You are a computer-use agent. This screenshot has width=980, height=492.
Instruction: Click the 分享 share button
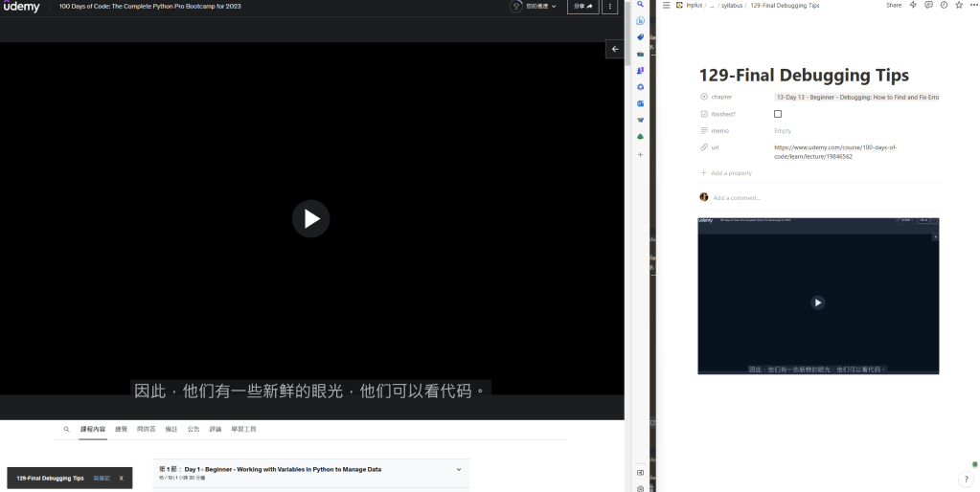click(x=582, y=7)
